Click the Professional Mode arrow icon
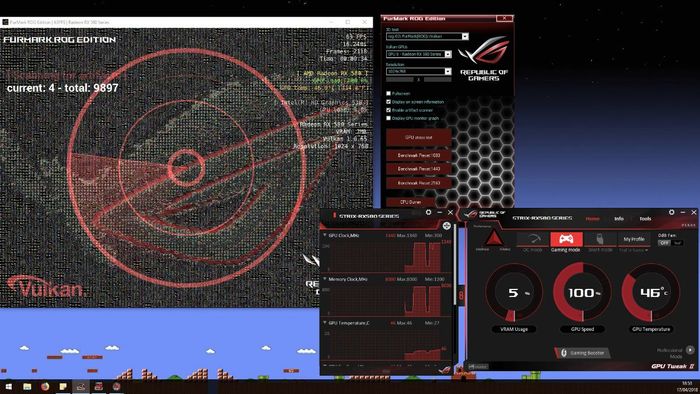The image size is (700, 394). click(690, 350)
